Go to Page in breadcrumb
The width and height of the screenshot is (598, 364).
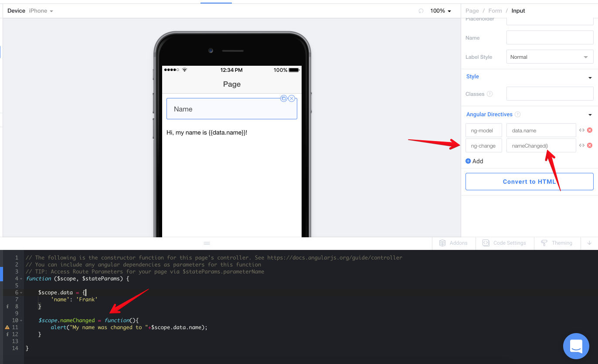point(472,11)
